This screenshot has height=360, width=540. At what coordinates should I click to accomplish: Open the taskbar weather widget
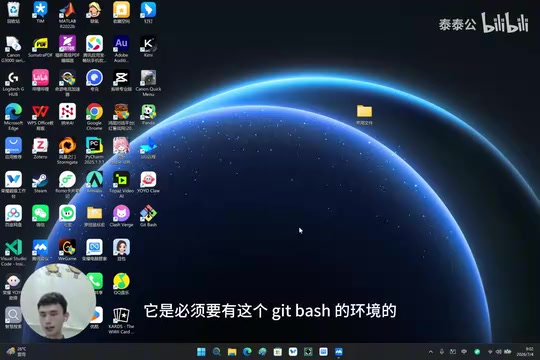pos(17,352)
